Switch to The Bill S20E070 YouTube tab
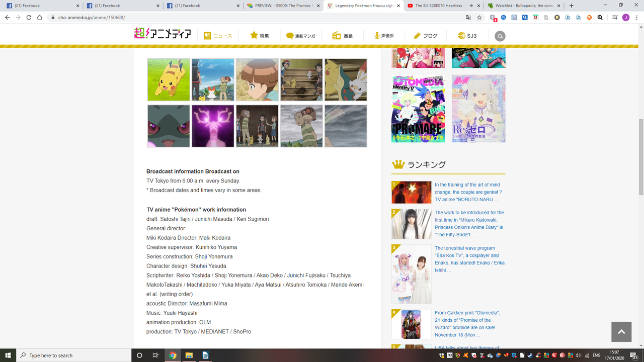 tap(443, 6)
